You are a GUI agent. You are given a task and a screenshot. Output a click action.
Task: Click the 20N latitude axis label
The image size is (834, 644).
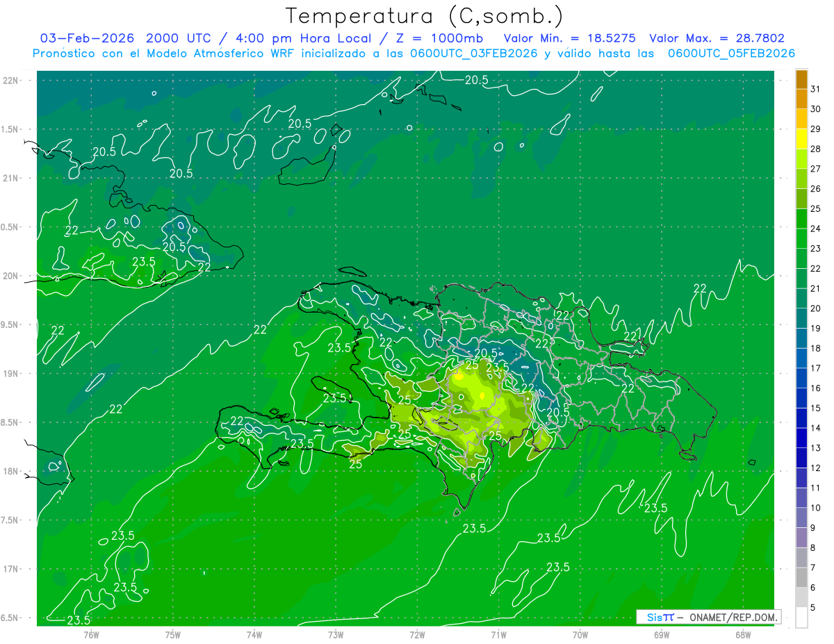pos(11,276)
